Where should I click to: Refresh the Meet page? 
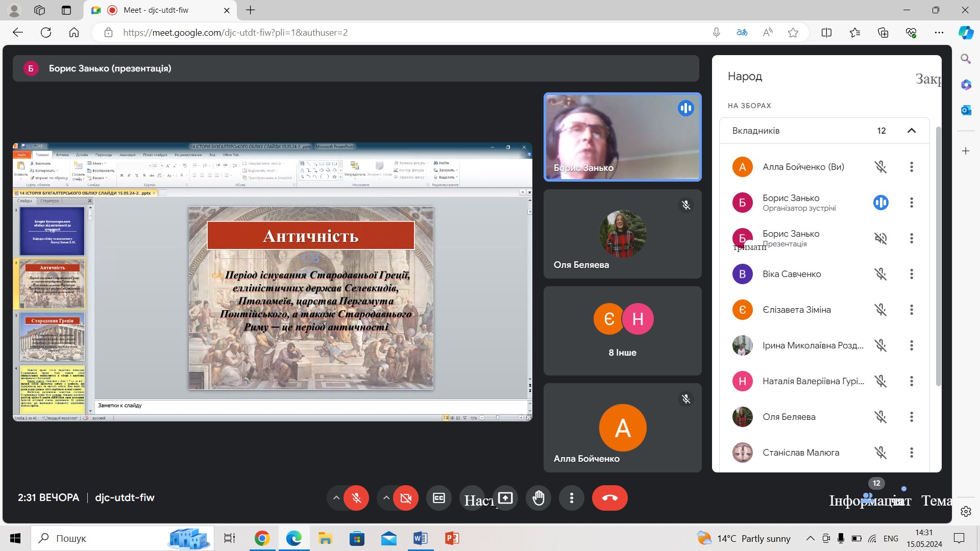46,33
